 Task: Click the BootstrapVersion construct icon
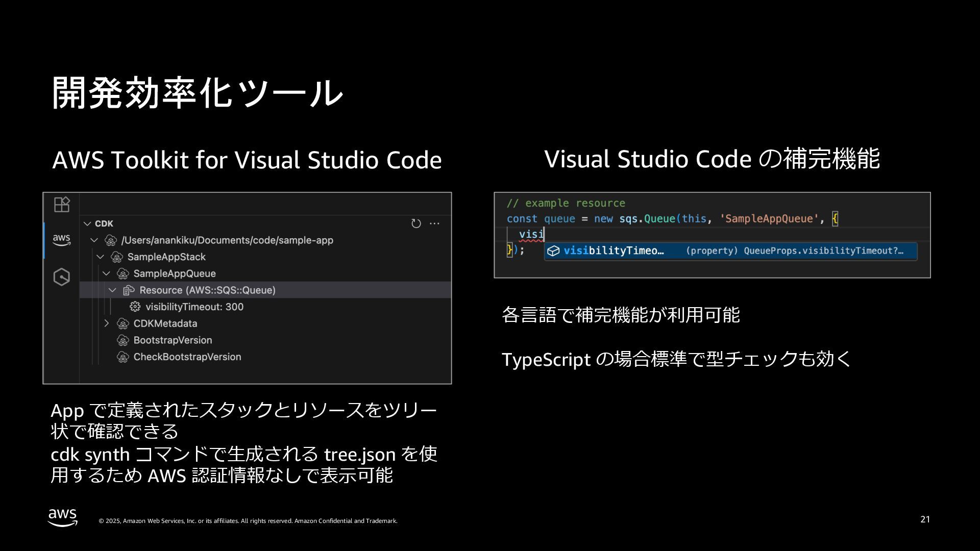(123, 340)
